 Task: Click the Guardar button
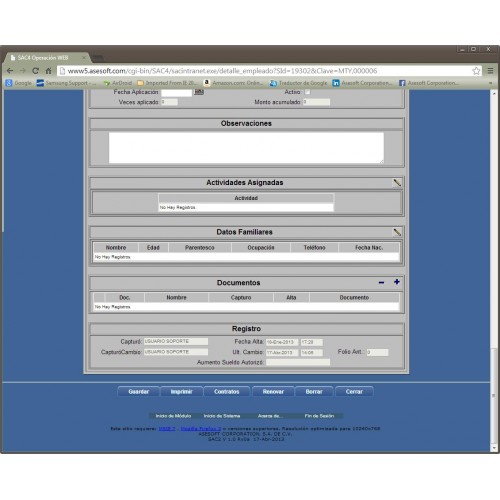tap(139, 392)
